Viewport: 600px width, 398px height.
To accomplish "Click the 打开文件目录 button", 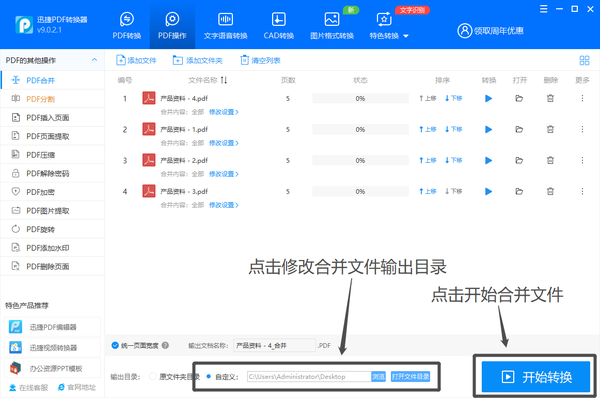I will coord(410,377).
